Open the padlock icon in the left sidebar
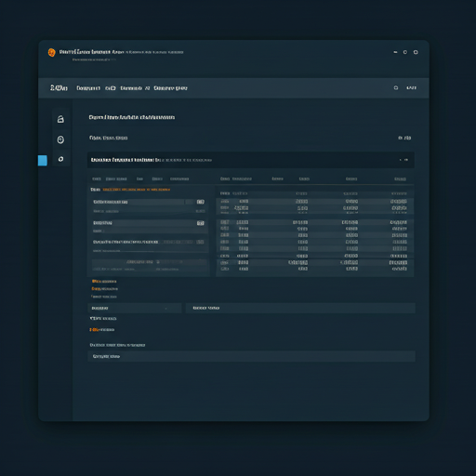This screenshot has width=476, height=476. click(x=60, y=119)
